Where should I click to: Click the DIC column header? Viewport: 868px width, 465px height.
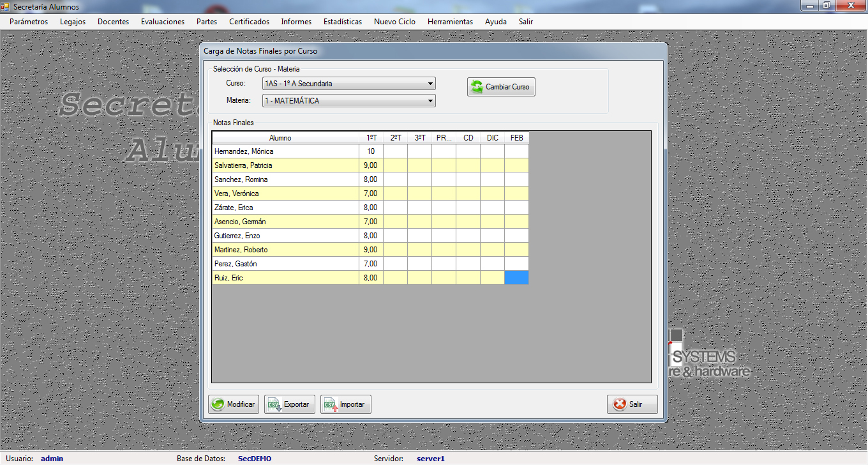(x=492, y=138)
